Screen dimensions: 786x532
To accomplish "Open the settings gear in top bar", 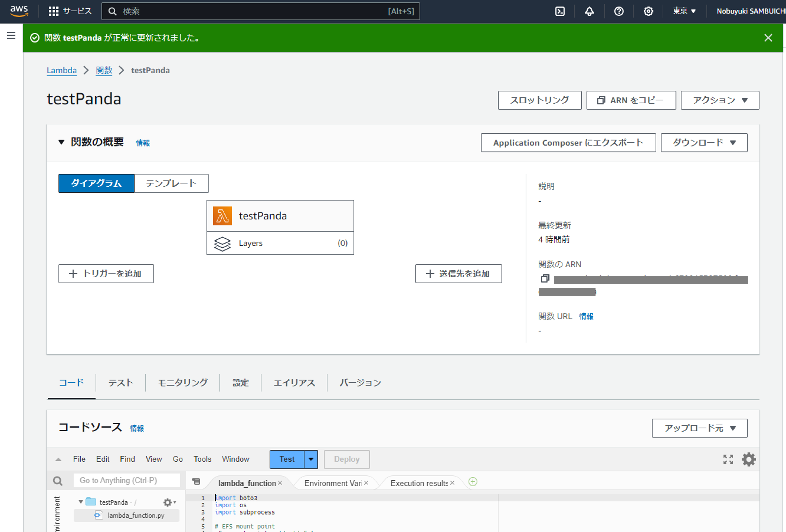I will click(648, 11).
